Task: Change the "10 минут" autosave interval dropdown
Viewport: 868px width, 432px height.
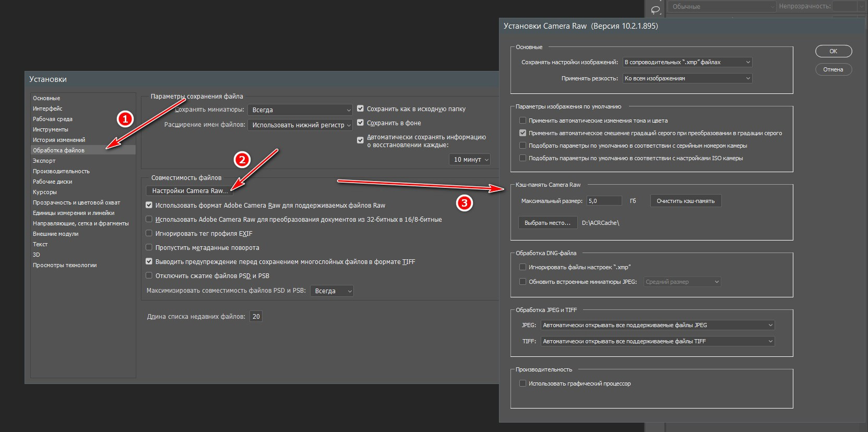Action: (470, 160)
